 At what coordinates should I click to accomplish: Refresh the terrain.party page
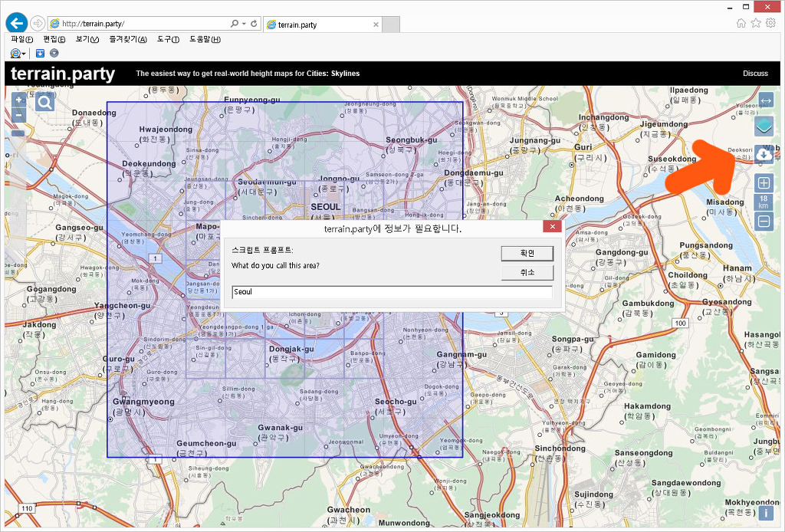pyautogui.click(x=254, y=24)
